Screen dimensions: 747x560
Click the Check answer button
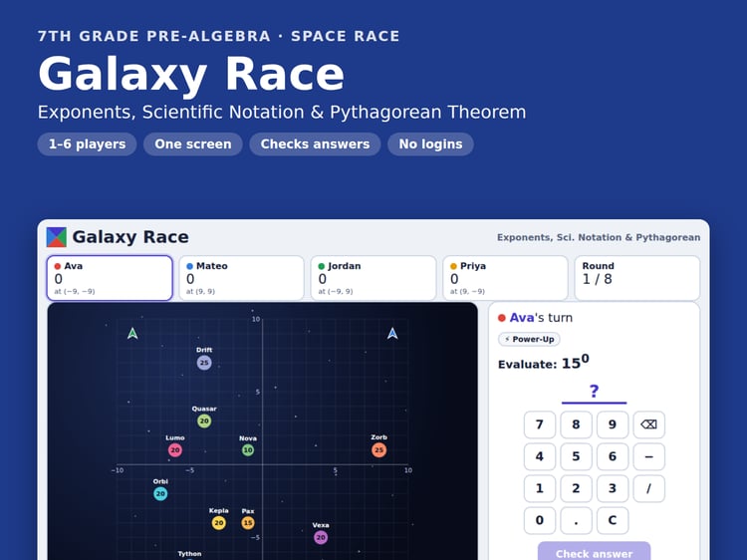[594, 551]
